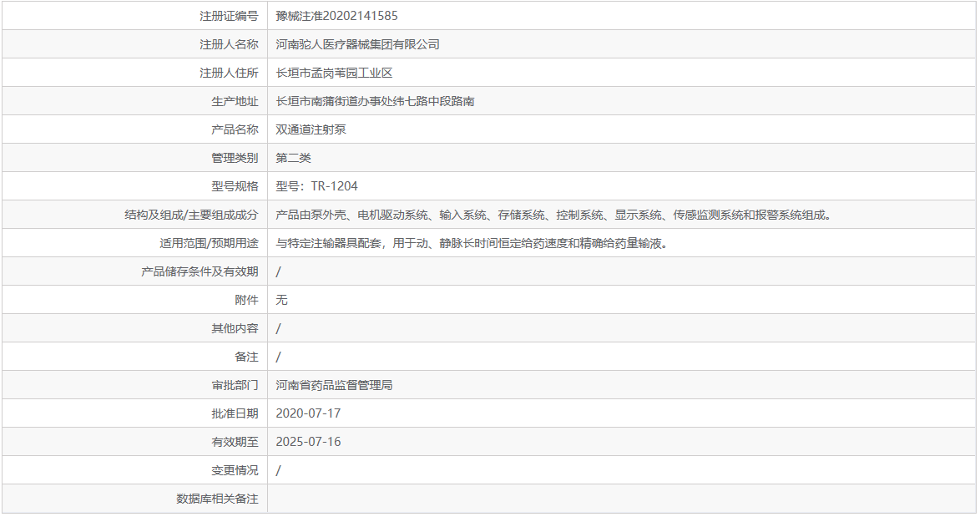
Task: Select the 附件 value 无
Action: [x=282, y=300]
